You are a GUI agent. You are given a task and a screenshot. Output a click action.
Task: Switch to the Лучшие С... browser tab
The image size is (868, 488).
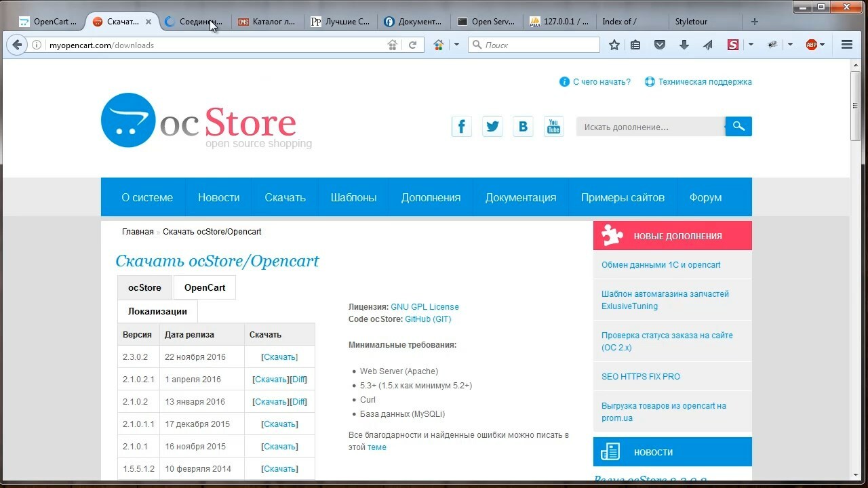pos(340,22)
